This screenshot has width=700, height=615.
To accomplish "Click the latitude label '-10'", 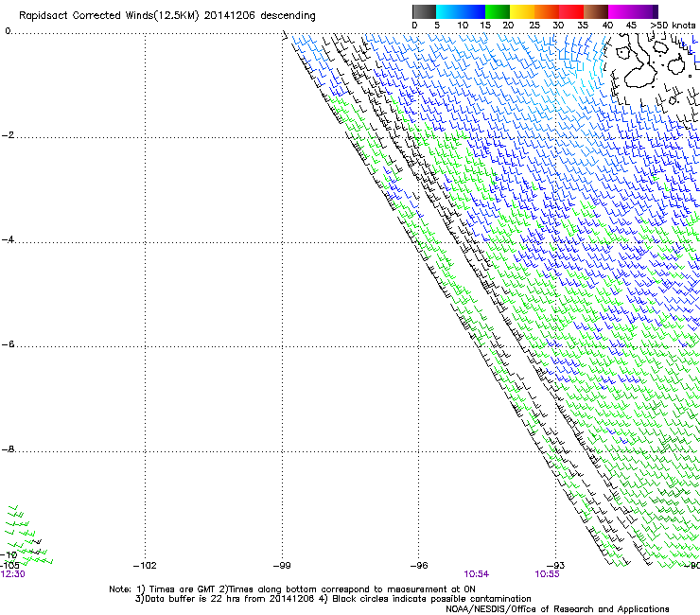I will click(9, 555).
